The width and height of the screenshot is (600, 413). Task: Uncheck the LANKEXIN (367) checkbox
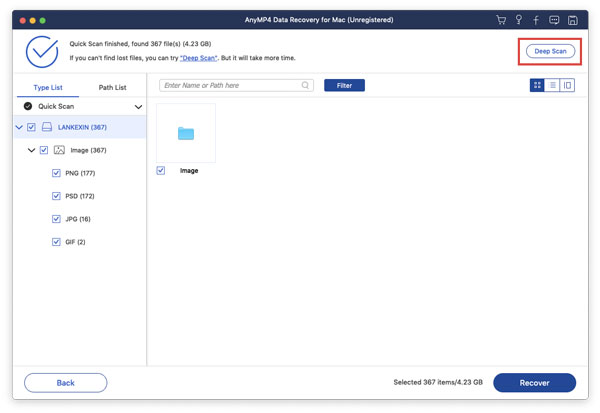[x=31, y=127]
